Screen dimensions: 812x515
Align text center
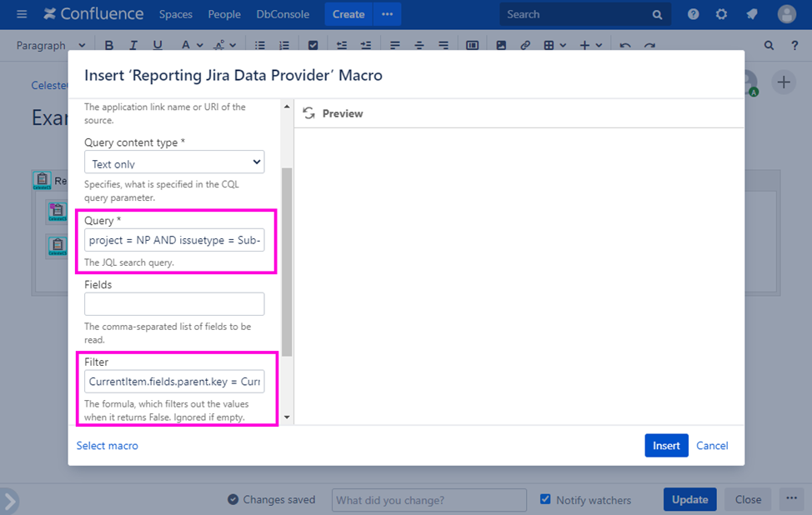(x=419, y=46)
